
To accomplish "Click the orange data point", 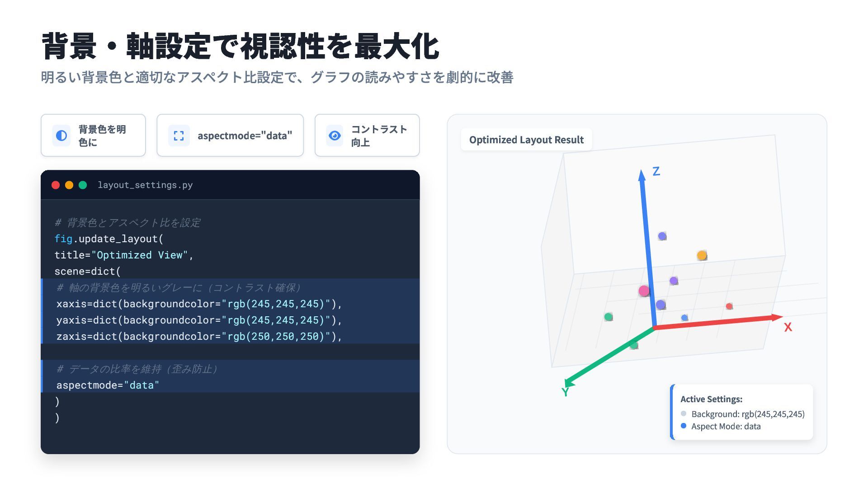I will coord(702,255).
